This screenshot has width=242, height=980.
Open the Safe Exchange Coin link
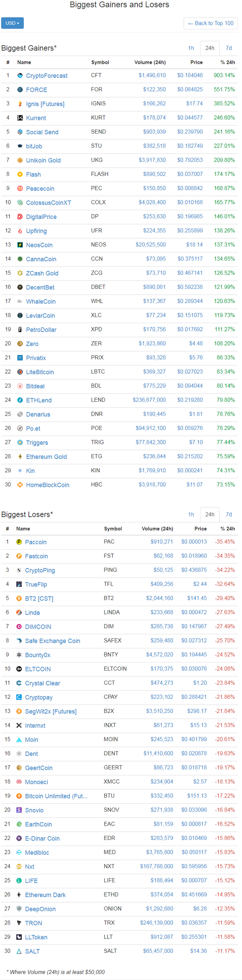pyautogui.click(x=53, y=641)
